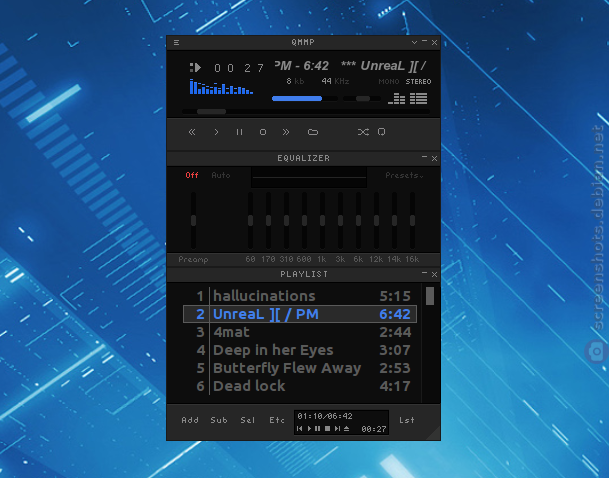609x478 pixels.
Task: Open the equalizer Presets dropdown
Action: 404,176
